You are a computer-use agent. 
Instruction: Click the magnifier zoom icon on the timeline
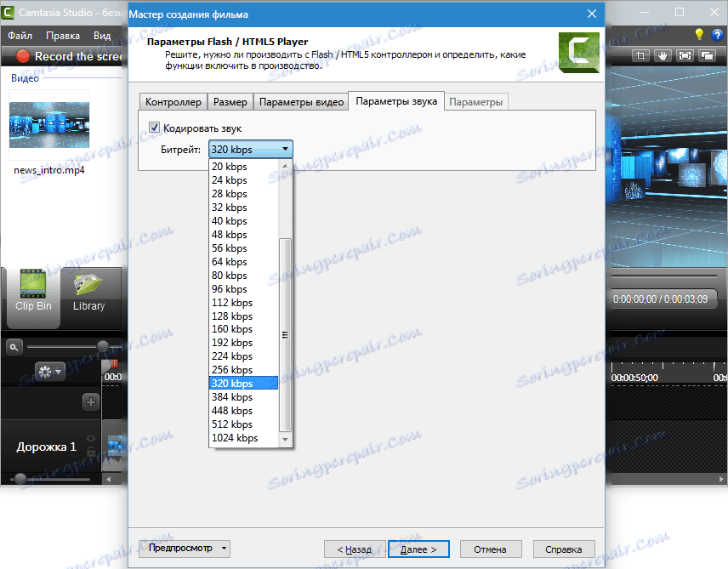click(14, 346)
